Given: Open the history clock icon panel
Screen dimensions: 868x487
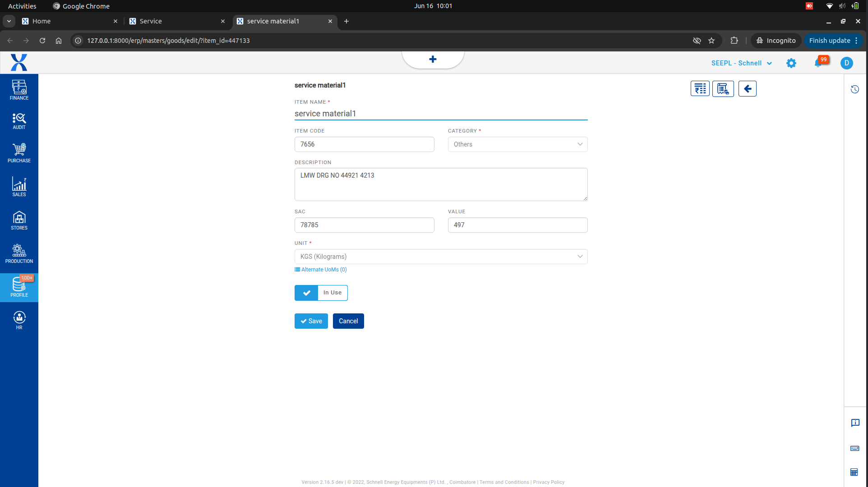Looking at the screenshot, I should coord(855,89).
